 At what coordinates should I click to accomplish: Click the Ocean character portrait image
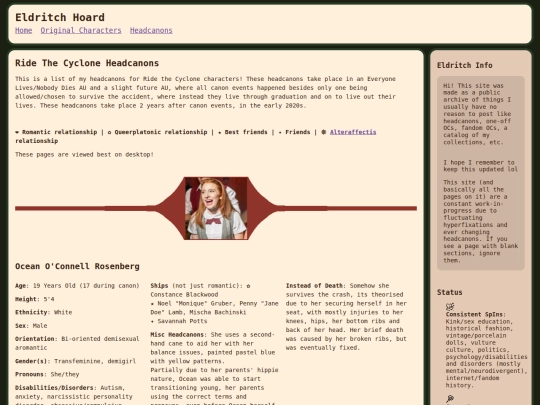(216, 208)
